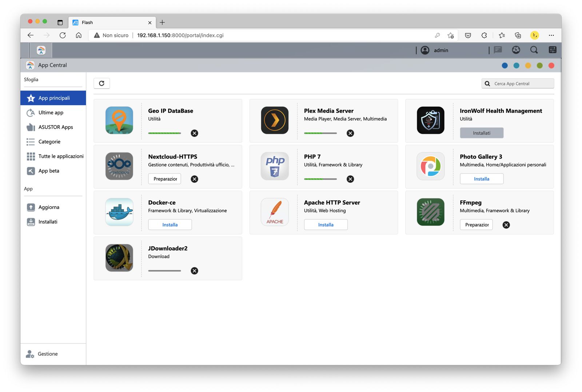Click Preparazione button for Nextcloud-HTTPS
The width and height of the screenshot is (582, 392).
[x=165, y=179]
